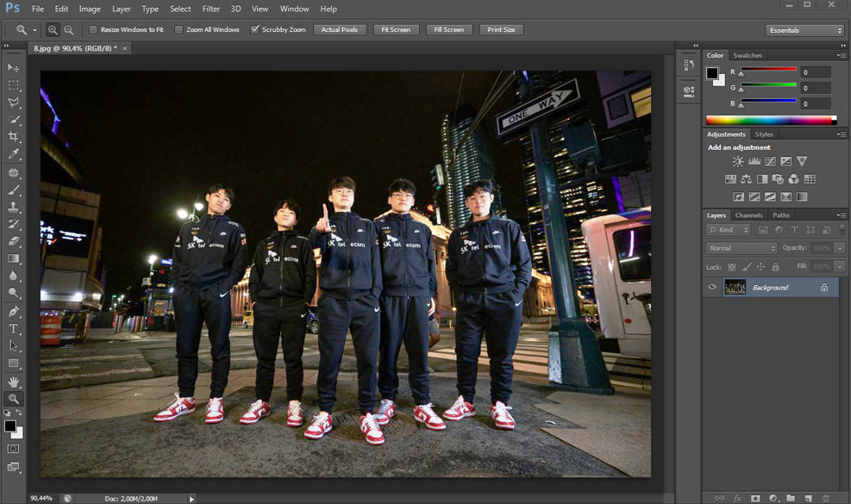Open the Fill slider dropdown

click(x=840, y=267)
